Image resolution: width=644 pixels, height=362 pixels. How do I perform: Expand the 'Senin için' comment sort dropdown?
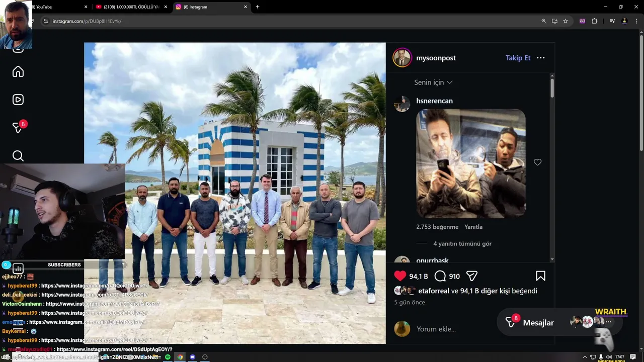click(x=433, y=82)
